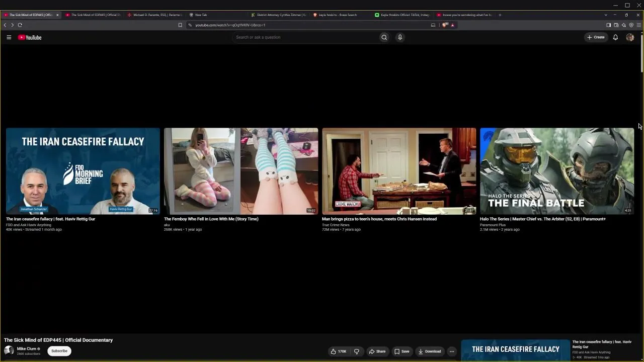Image resolution: width=644 pixels, height=362 pixels.
Task: Click title 'Halo The Series | Master Chief vs. The Arbiter'
Action: pos(543,219)
